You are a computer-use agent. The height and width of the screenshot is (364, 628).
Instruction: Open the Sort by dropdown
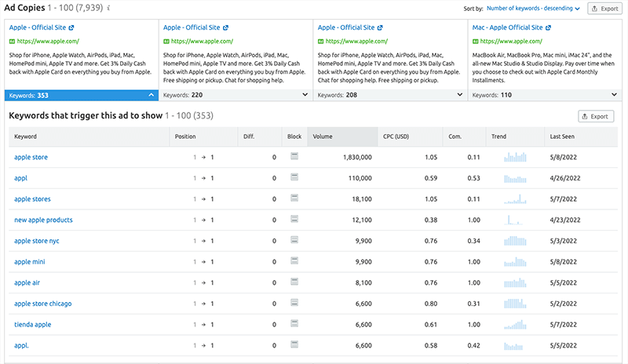533,9
